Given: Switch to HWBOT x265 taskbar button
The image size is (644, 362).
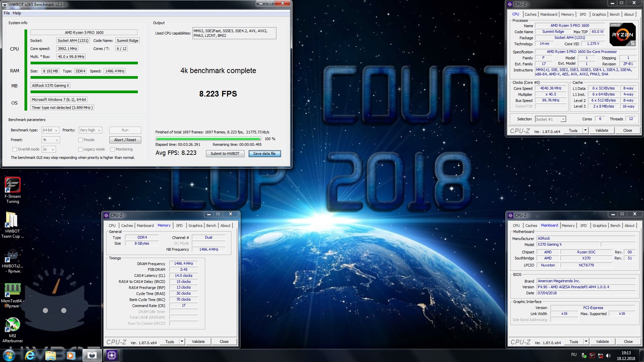Looking at the screenshot, I should pos(92,355).
